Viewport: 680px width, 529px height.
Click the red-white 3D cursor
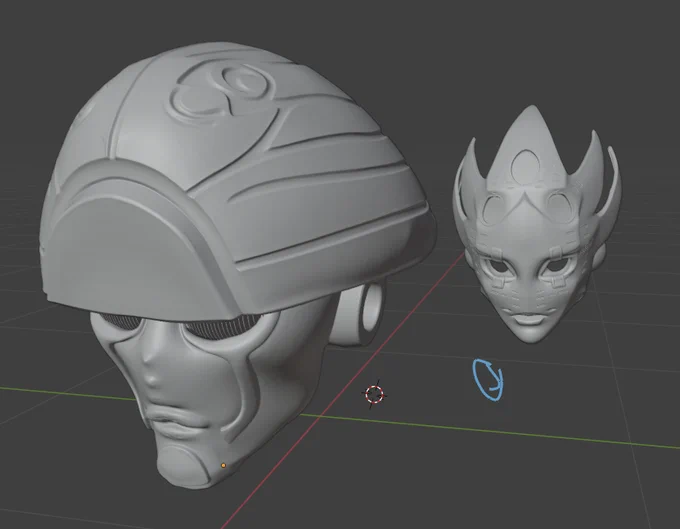point(374,394)
